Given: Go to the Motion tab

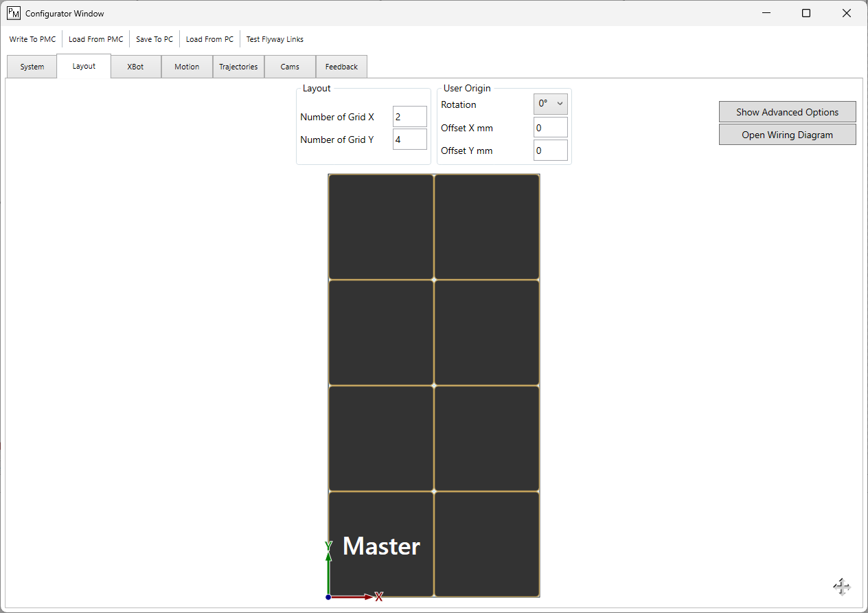Looking at the screenshot, I should (x=187, y=67).
